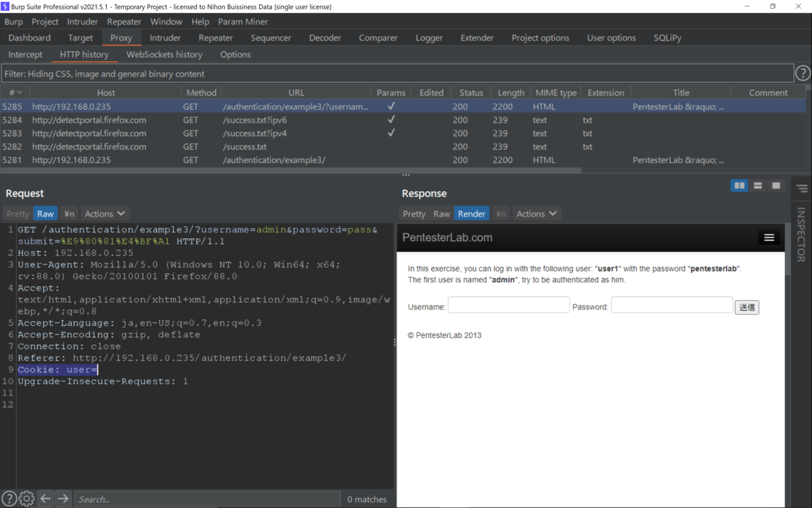The height and width of the screenshot is (508, 812).
Task: Switch request view to Raw
Action: [45, 213]
